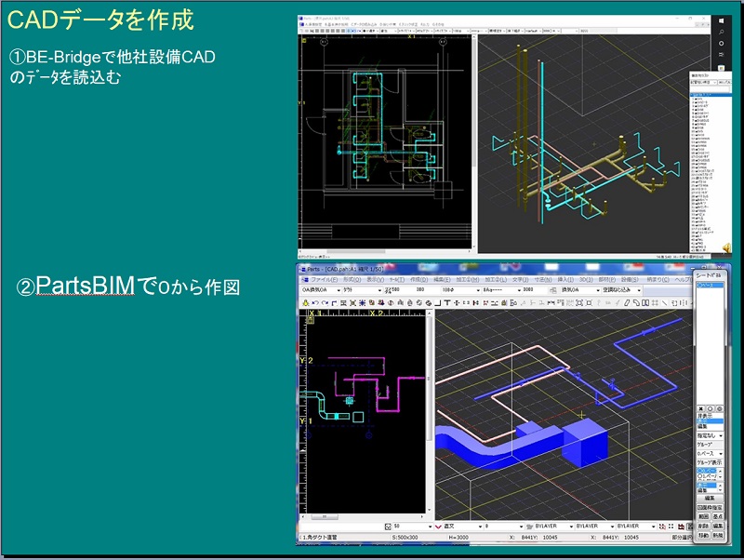Click the 2D view horizontal scrollbar in PartsBIM

click(364, 516)
